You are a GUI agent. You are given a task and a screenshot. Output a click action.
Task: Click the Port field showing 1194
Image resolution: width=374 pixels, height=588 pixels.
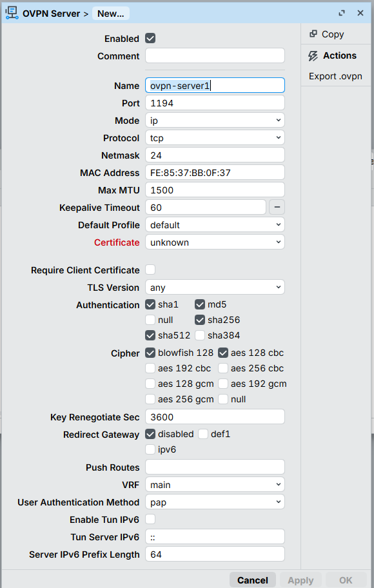(215, 103)
